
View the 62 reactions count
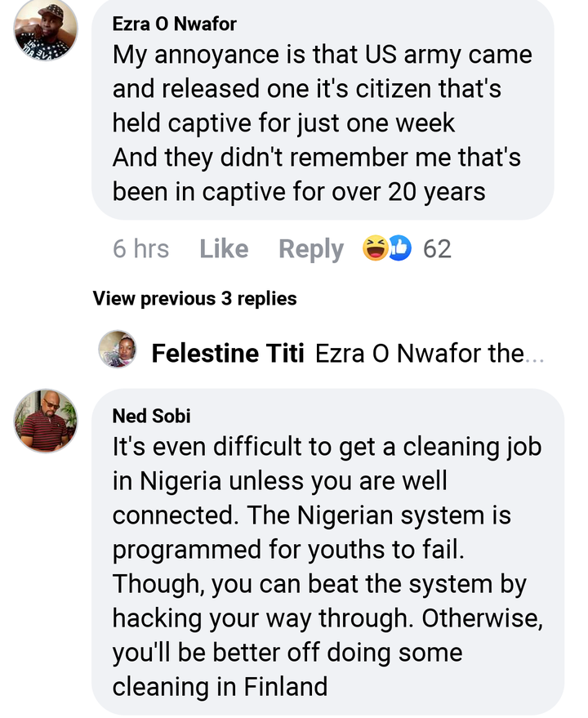point(437,248)
